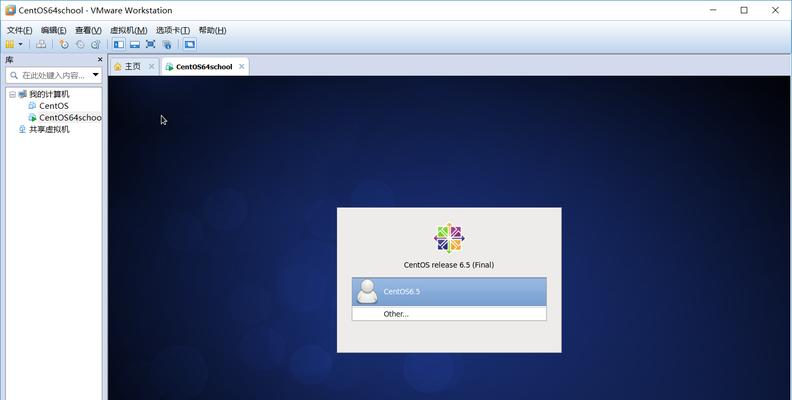Screen dimensions: 792x400
Task: Click the CentOS logo on login dialog
Action: click(449, 238)
